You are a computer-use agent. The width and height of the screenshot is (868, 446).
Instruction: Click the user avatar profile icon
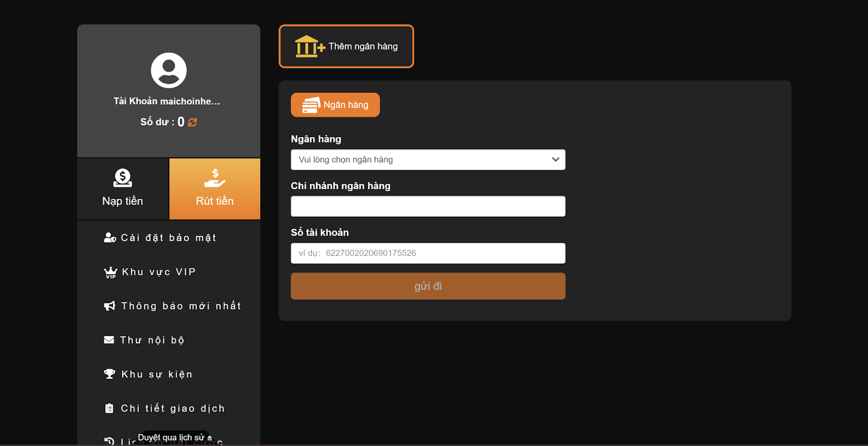pos(169,70)
